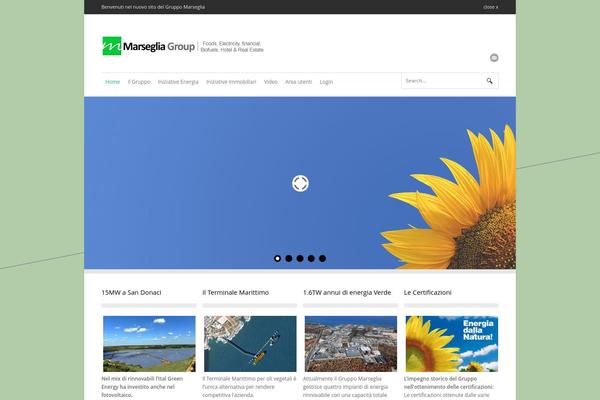This screenshot has width=600, height=400.
Task: Open the Home menu item
Action: tap(112, 82)
